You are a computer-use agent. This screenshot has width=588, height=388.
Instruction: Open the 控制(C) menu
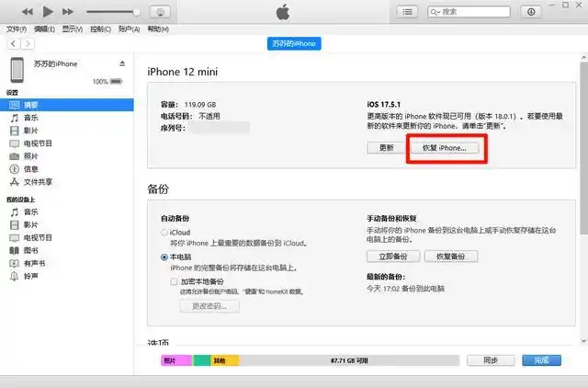100,29
